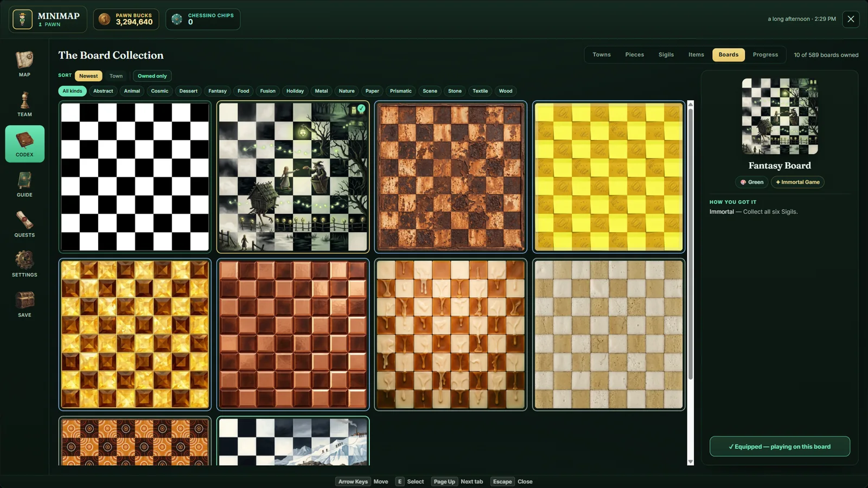
Task: Click the Page Up next tab hint
Action: 458,481
